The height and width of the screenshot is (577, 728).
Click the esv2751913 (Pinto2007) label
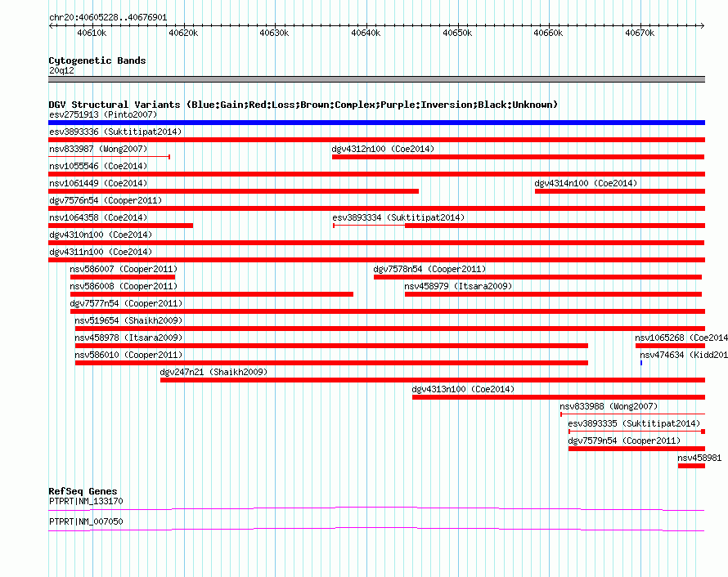pyautogui.click(x=103, y=114)
